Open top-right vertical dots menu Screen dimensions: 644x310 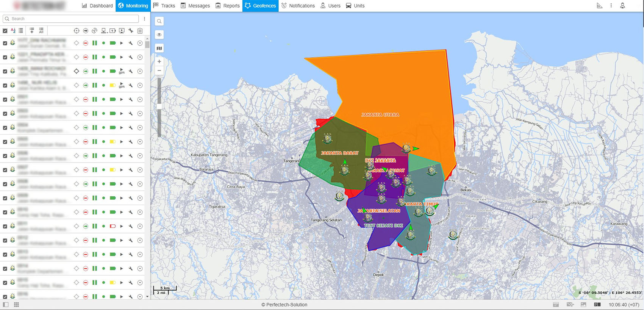(x=611, y=6)
